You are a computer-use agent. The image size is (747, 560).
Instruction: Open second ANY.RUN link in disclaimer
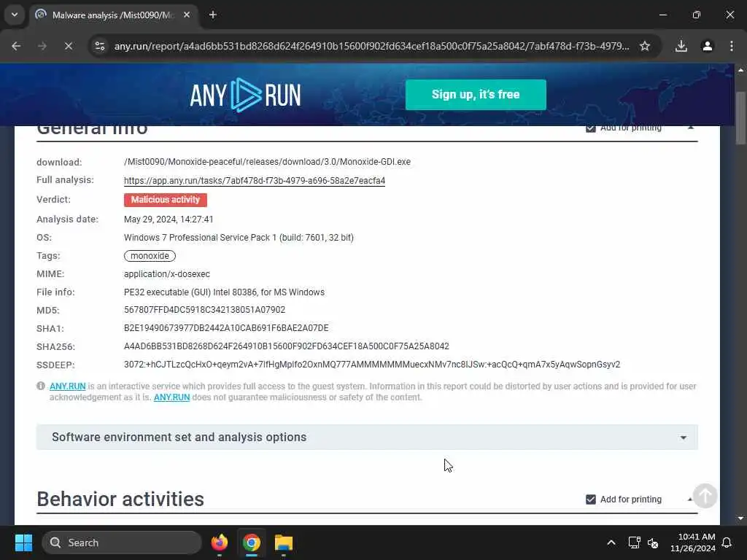(x=171, y=397)
